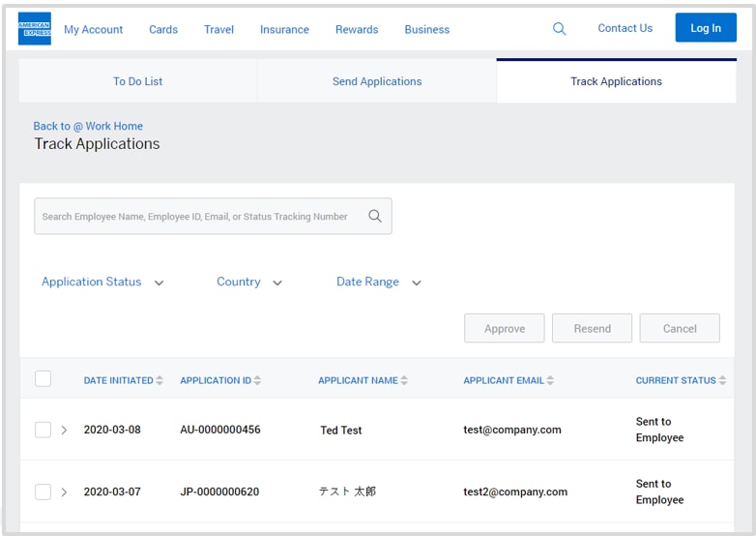Click the CURRENT STATUS column header
Image resolution: width=756 pixels, height=536 pixels.
pos(676,380)
